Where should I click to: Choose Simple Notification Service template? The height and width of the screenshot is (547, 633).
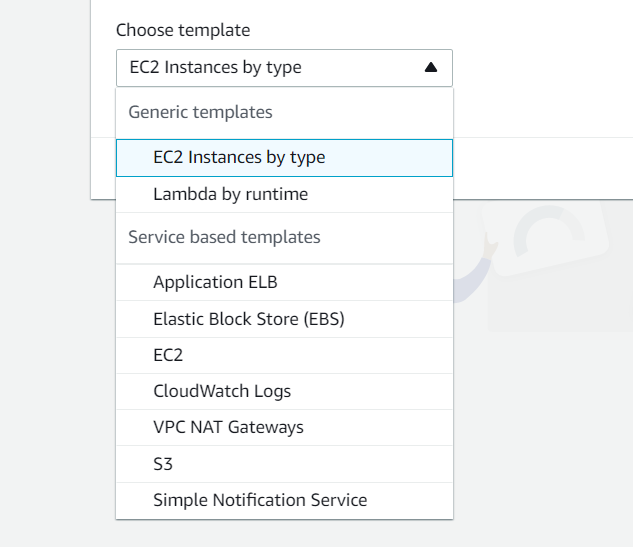click(260, 500)
